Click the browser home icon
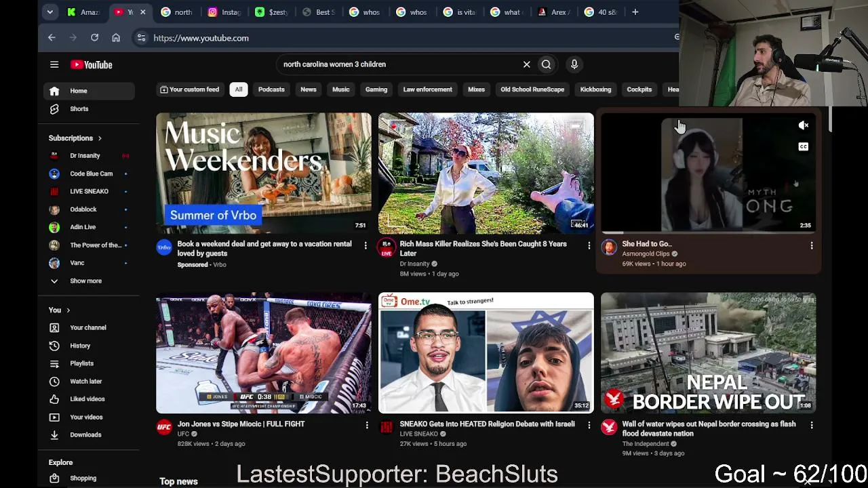The image size is (868, 488). (x=116, y=38)
